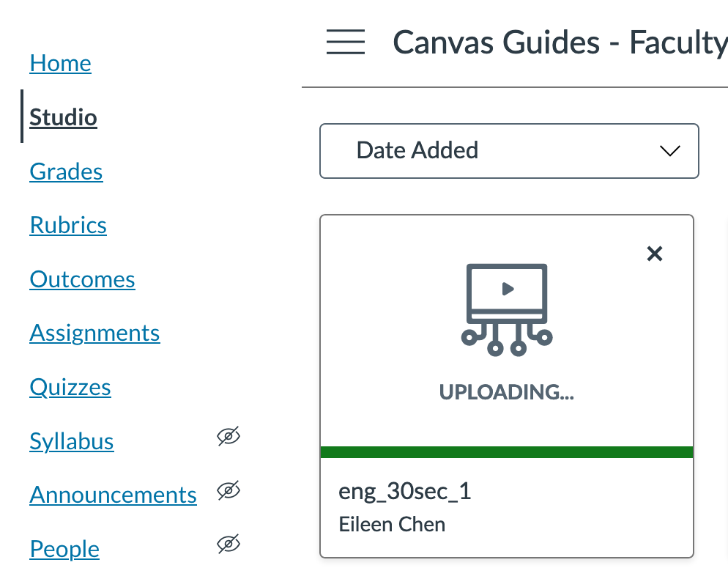
Task: Click the hamburger menu icon
Action: (x=345, y=42)
